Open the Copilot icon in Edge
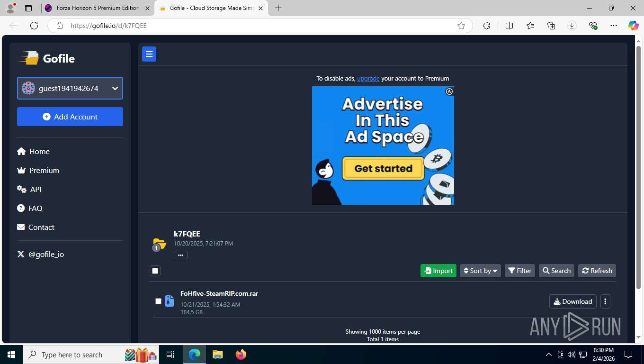The image size is (644, 364). point(633,26)
